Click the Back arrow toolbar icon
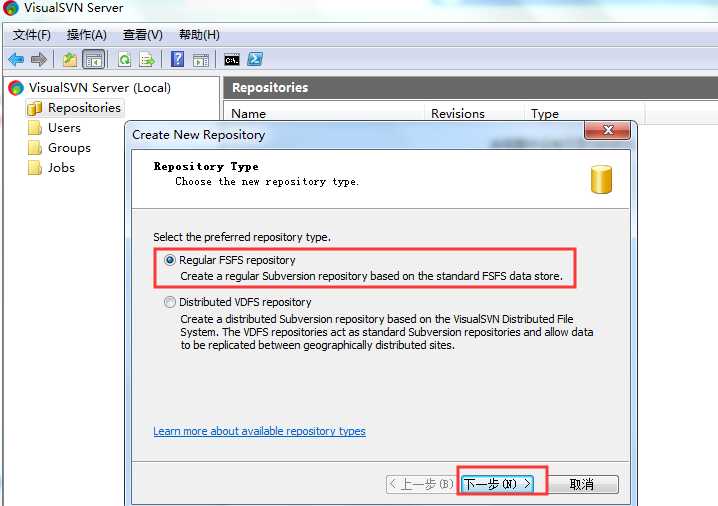This screenshot has width=718, height=506. tap(16, 59)
